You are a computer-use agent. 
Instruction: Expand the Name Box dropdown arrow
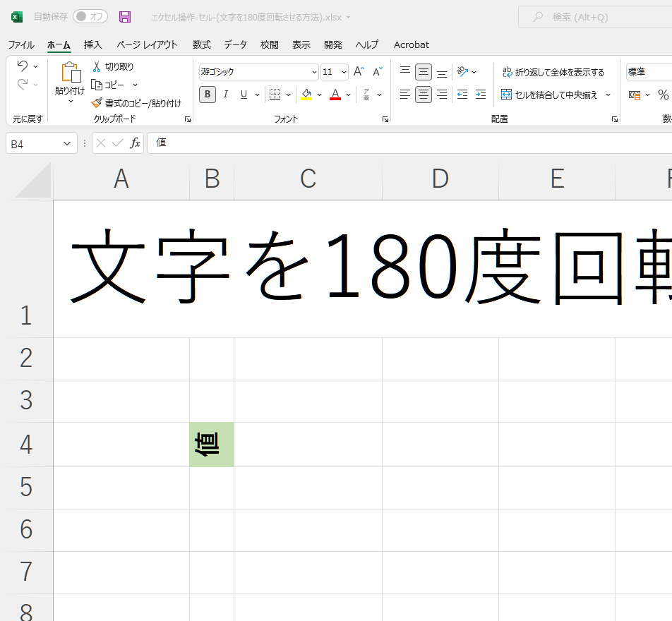pos(67,143)
